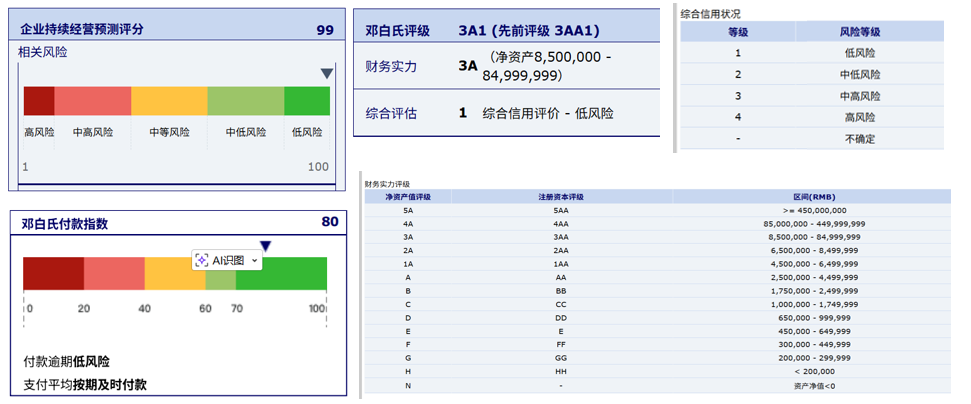Click dark red 0-20 segment of 邓白氏付款指数 bar

[53, 273]
